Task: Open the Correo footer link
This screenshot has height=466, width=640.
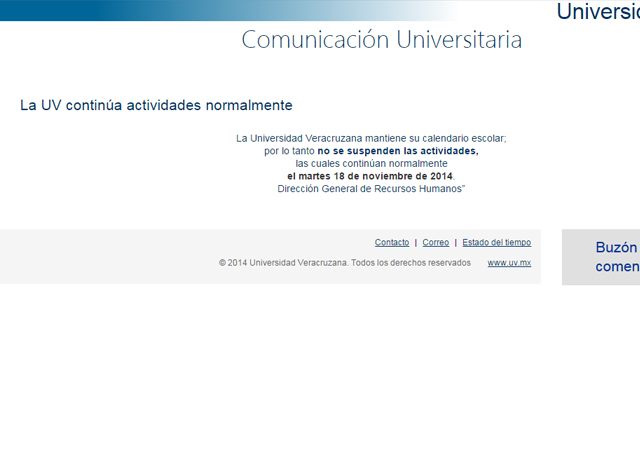Action: click(435, 243)
